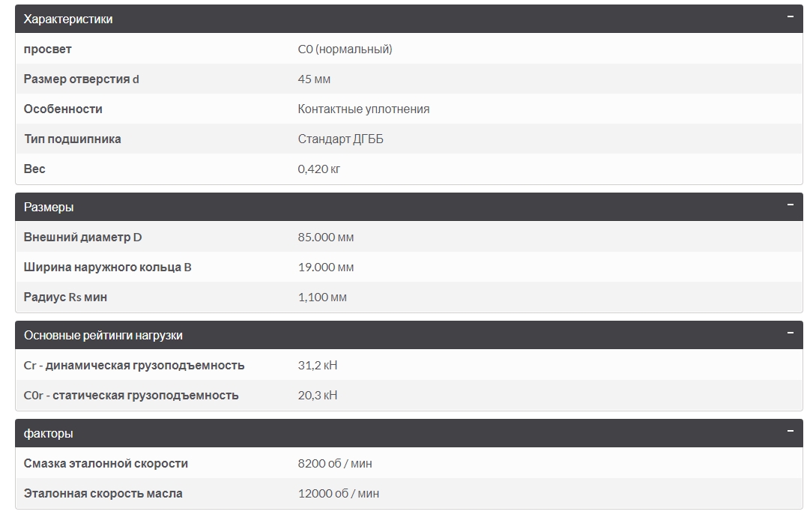Select the 19.000 мм width value
807x532 pixels.
tap(326, 267)
